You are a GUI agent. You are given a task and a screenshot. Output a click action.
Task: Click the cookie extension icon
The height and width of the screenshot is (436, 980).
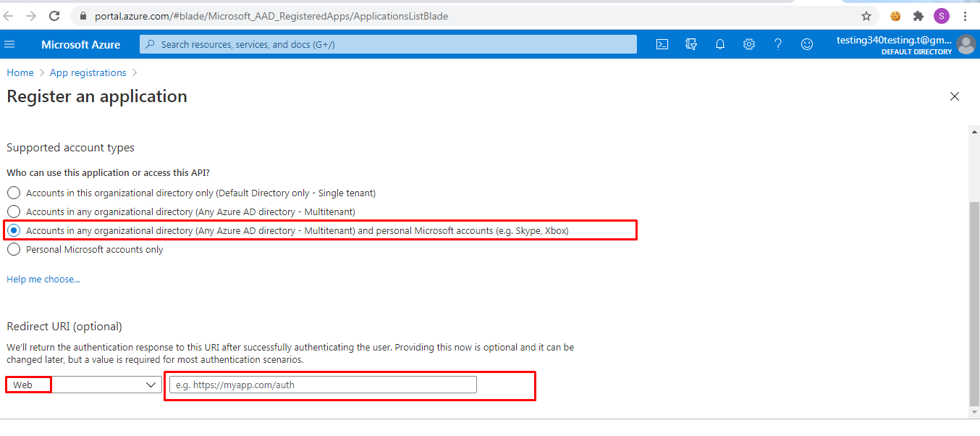pyautogui.click(x=895, y=16)
